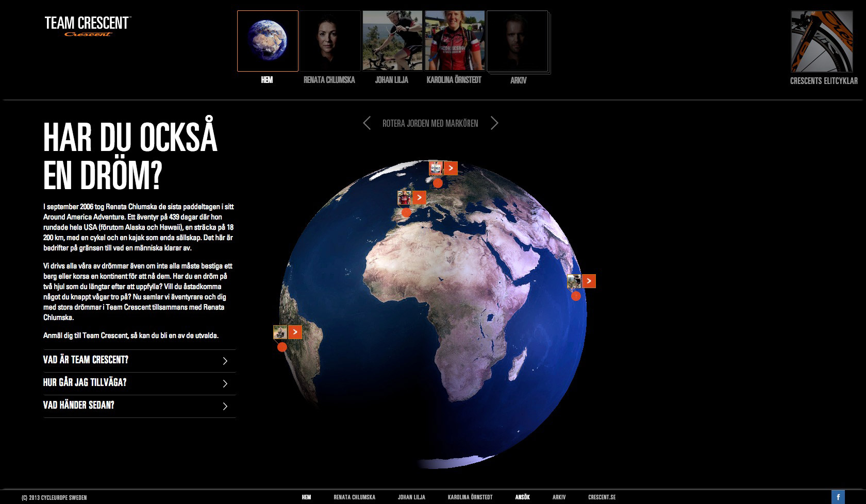866x504 pixels.
Task: Open Renata Chlumska portrait tab
Action: [x=330, y=41]
